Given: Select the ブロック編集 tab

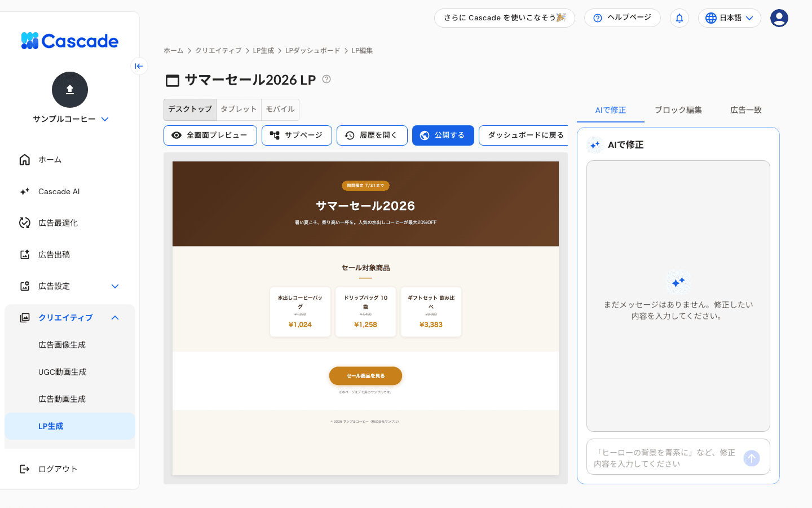Looking at the screenshot, I should tap(678, 110).
